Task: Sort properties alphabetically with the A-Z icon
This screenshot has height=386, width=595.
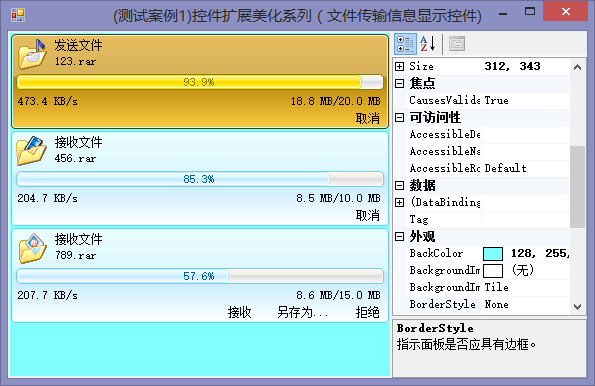Action: (428, 44)
